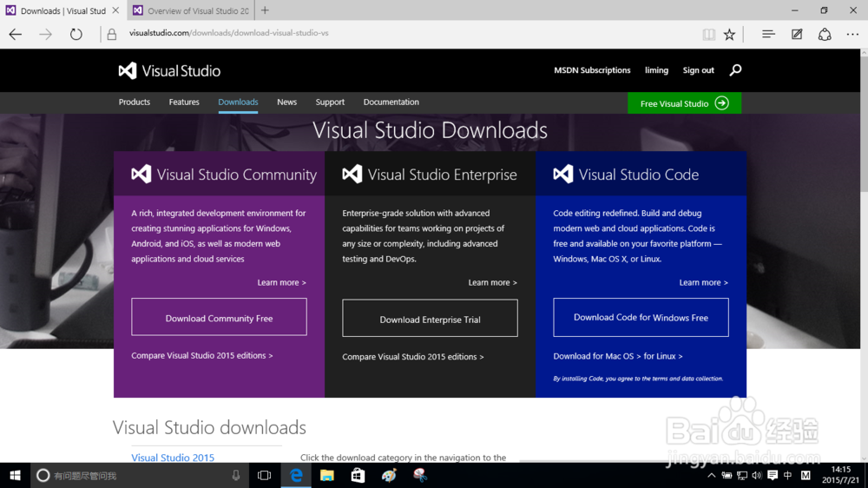
Task: Switch to Overview of Visual Studio tab
Action: pyautogui.click(x=191, y=10)
